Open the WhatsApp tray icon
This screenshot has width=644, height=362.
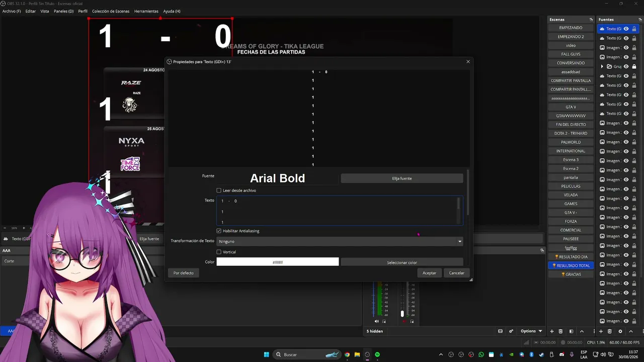(481, 354)
